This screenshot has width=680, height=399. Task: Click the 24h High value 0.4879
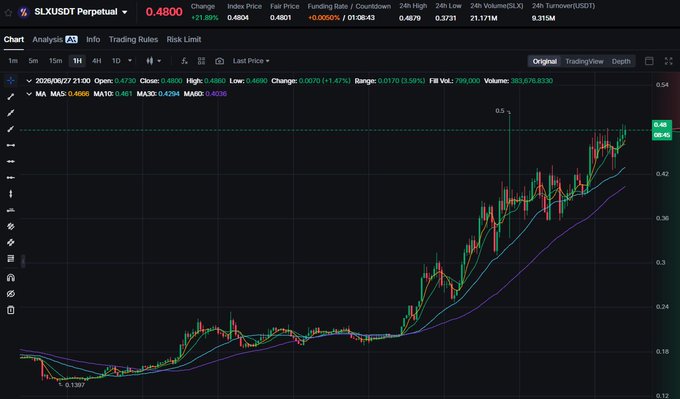point(410,18)
